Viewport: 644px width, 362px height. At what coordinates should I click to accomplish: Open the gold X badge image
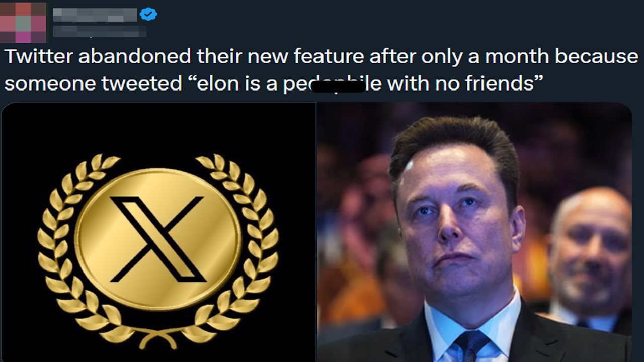point(158,232)
